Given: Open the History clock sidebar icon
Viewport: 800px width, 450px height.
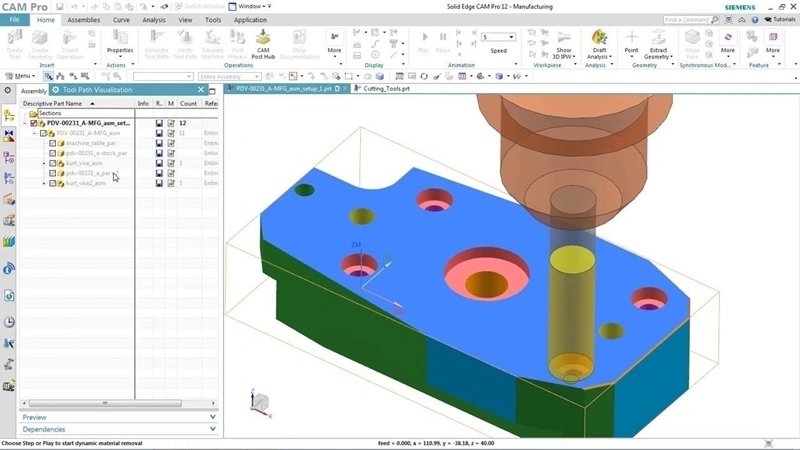Looking at the screenshot, I should pos(9,322).
